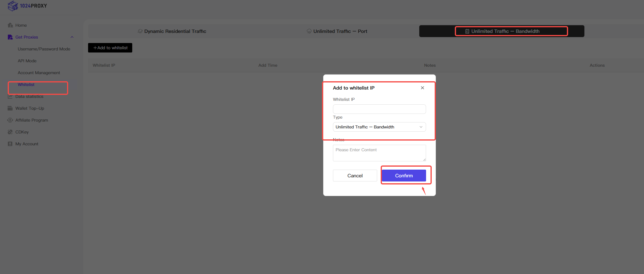Image resolution: width=644 pixels, height=274 pixels.
Task: Click the Home icon in sidebar
Action: [10, 25]
